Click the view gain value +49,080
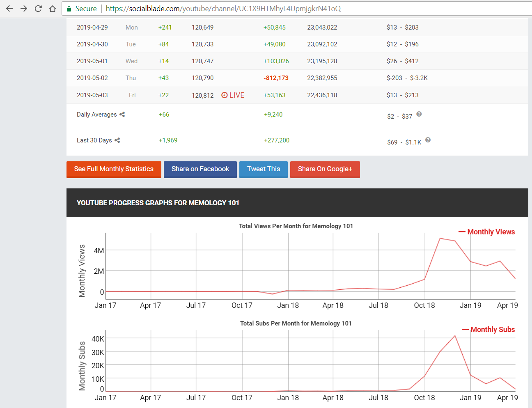The image size is (532, 408). pyautogui.click(x=275, y=44)
